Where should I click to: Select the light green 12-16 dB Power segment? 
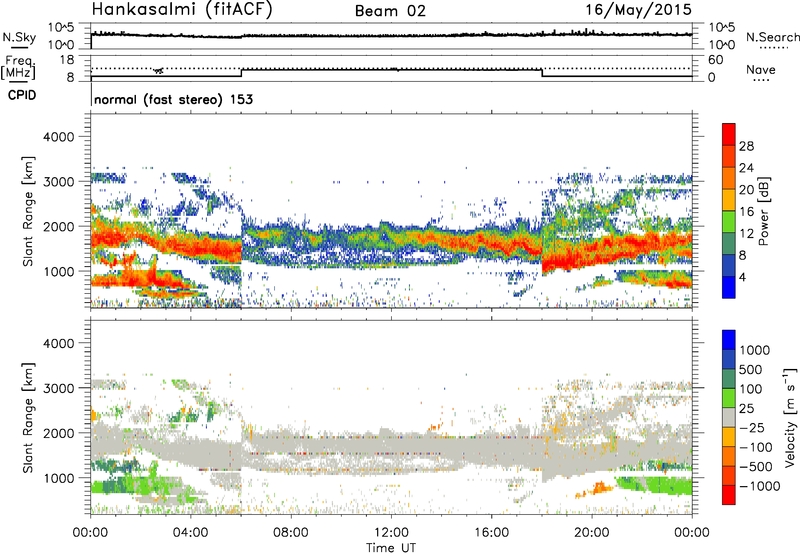click(x=729, y=222)
